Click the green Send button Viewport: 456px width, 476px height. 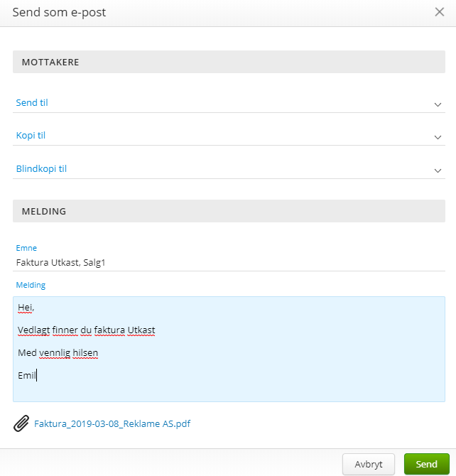(x=427, y=464)
